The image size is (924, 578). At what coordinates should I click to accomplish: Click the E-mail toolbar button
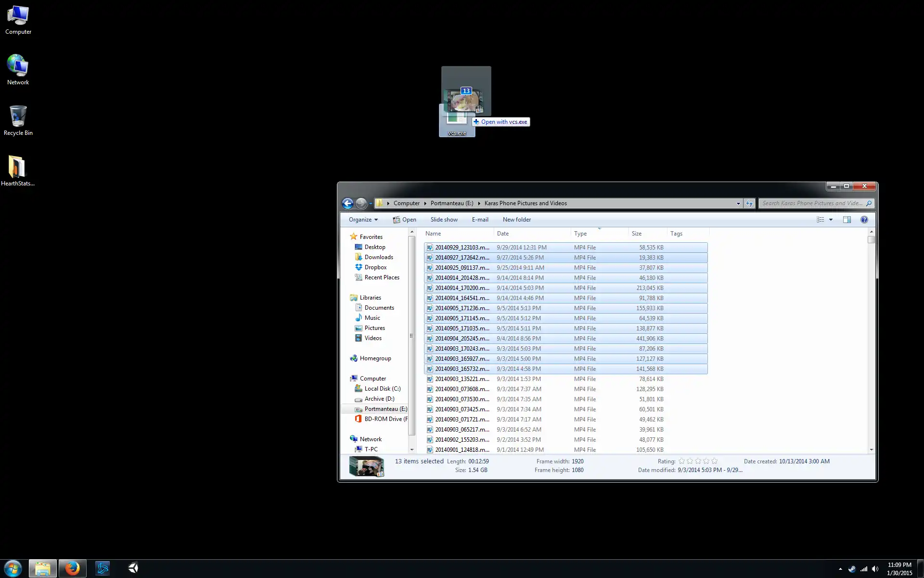[480, 219]
